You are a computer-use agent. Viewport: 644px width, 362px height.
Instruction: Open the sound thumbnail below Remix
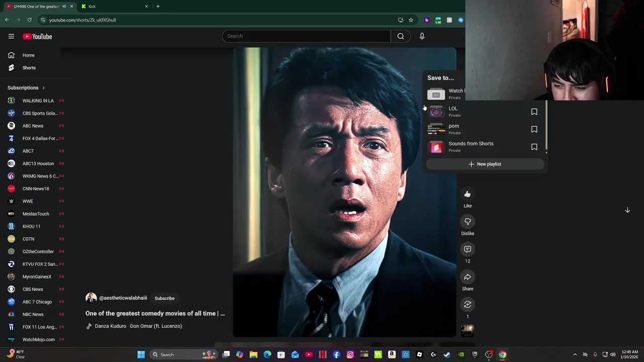click(467, 330)
